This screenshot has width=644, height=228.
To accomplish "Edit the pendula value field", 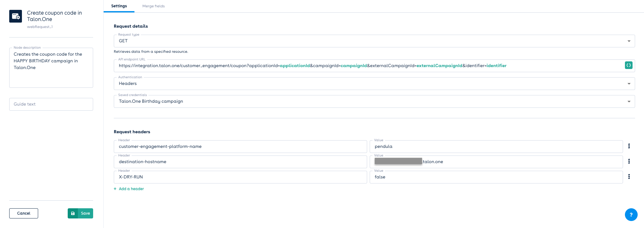I will coord(496,147).
